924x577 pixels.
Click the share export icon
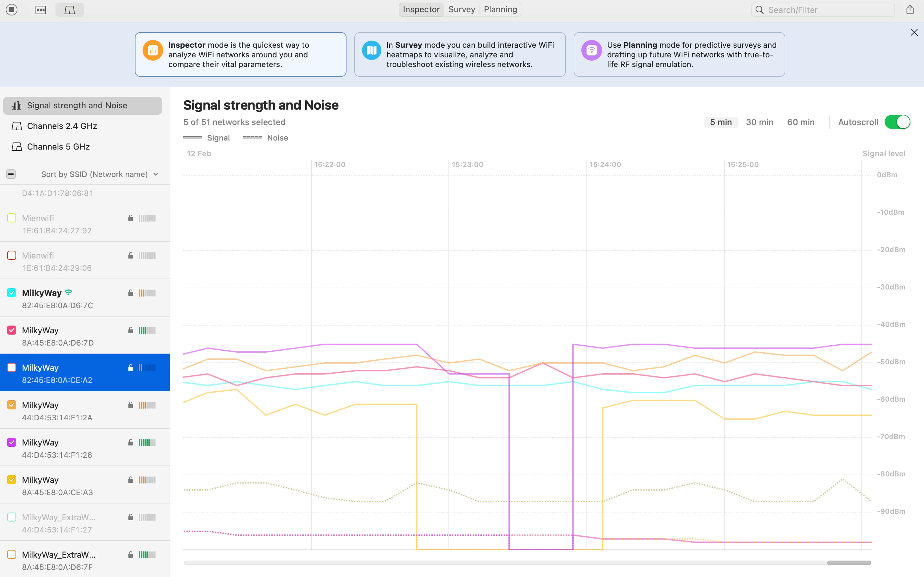point(910,10)
